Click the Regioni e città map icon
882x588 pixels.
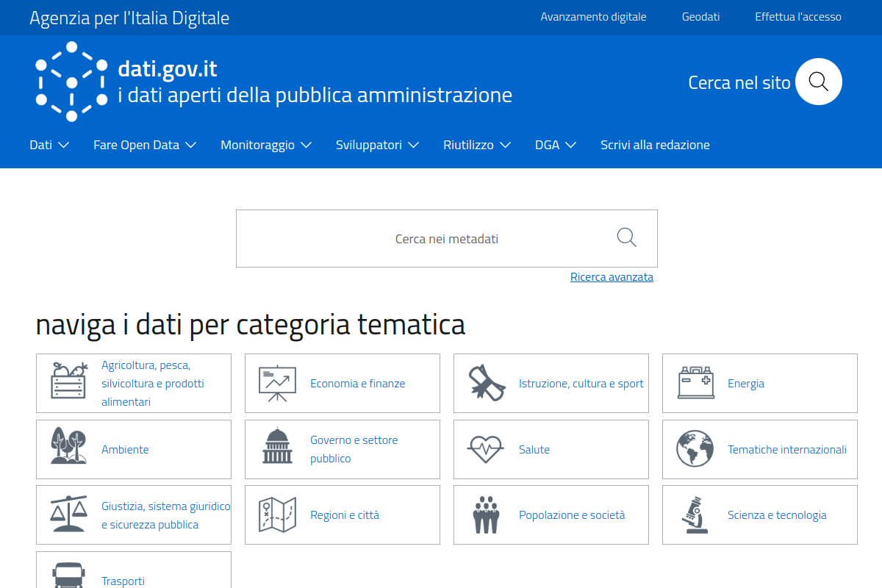pyautogui.click(x=277, y=514)
